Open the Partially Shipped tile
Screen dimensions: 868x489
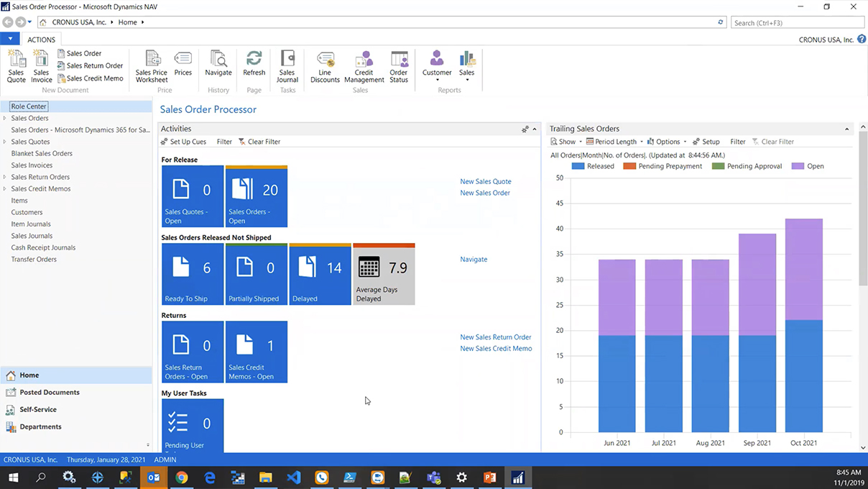point(257,274)
